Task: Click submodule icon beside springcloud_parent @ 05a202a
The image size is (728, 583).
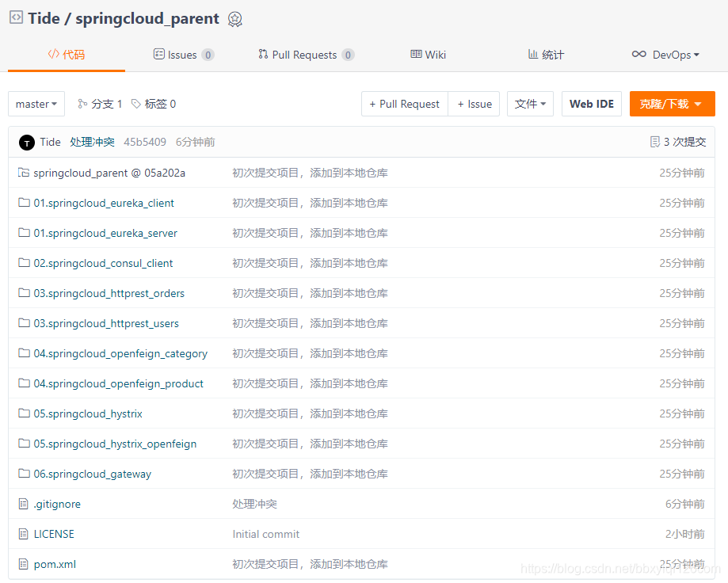Action: pyautogui.click(x=24, y=173)
